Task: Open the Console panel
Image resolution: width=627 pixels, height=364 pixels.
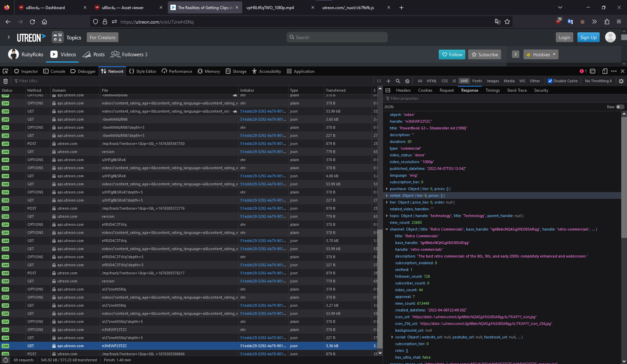Action: [x=54, y=71]
